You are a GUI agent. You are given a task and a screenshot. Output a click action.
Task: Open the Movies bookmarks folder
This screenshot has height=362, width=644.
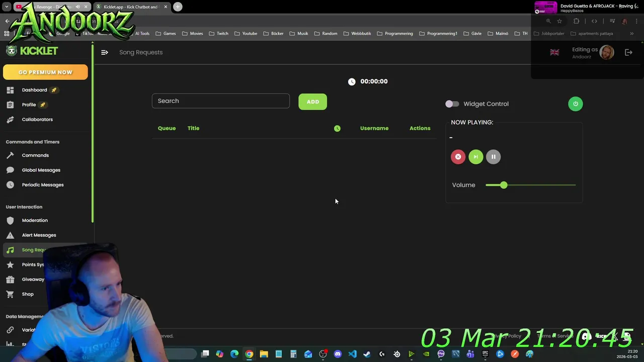click(x=192, y=34)
